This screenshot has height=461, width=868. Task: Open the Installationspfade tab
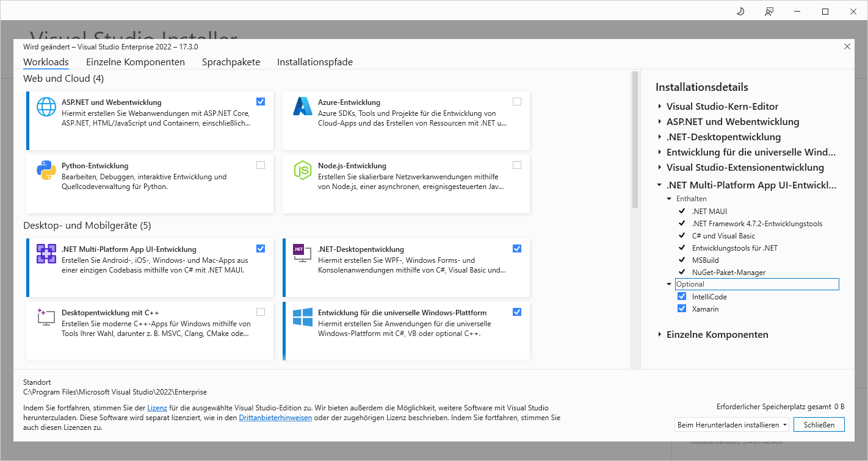coord(314,62)
